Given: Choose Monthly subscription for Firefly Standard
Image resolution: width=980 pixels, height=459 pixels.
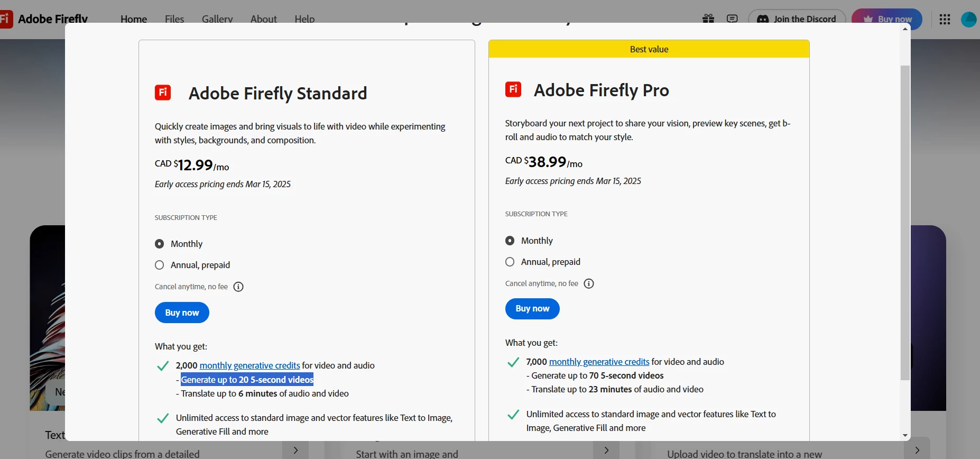Looking at the screenshot, I should click(x=160, y=244).
